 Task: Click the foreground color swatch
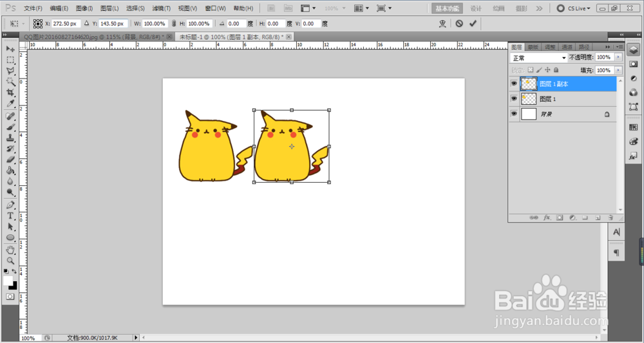7,280
